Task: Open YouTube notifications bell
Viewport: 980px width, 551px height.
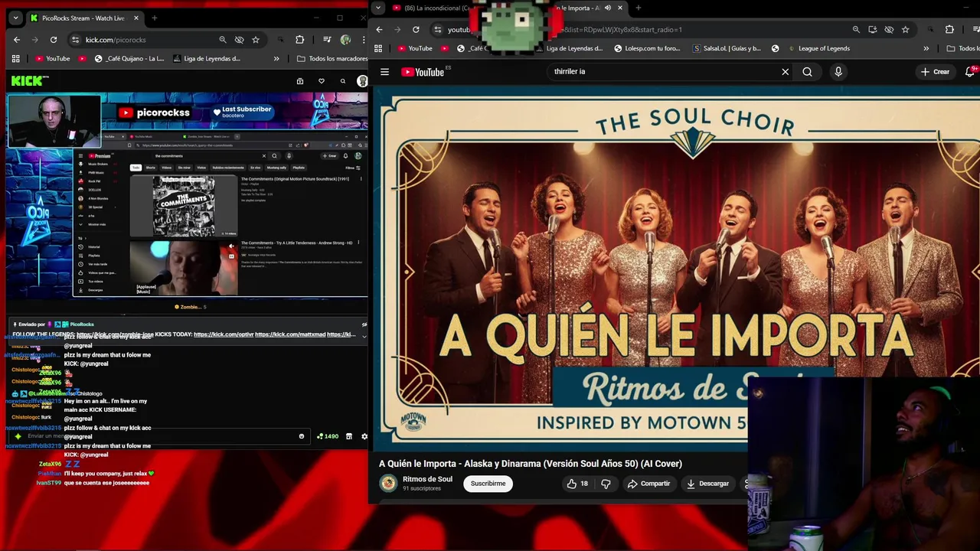Action: (970, 72)
